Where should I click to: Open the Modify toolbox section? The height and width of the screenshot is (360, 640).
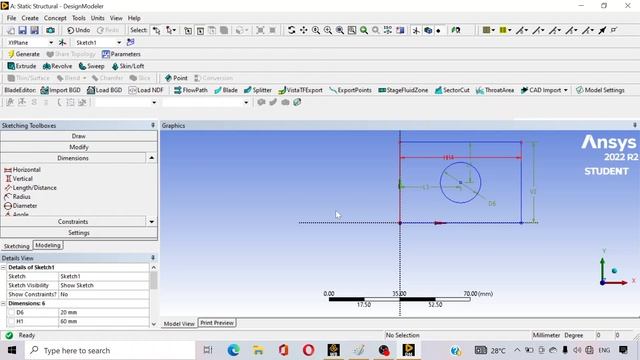point(79,147)
